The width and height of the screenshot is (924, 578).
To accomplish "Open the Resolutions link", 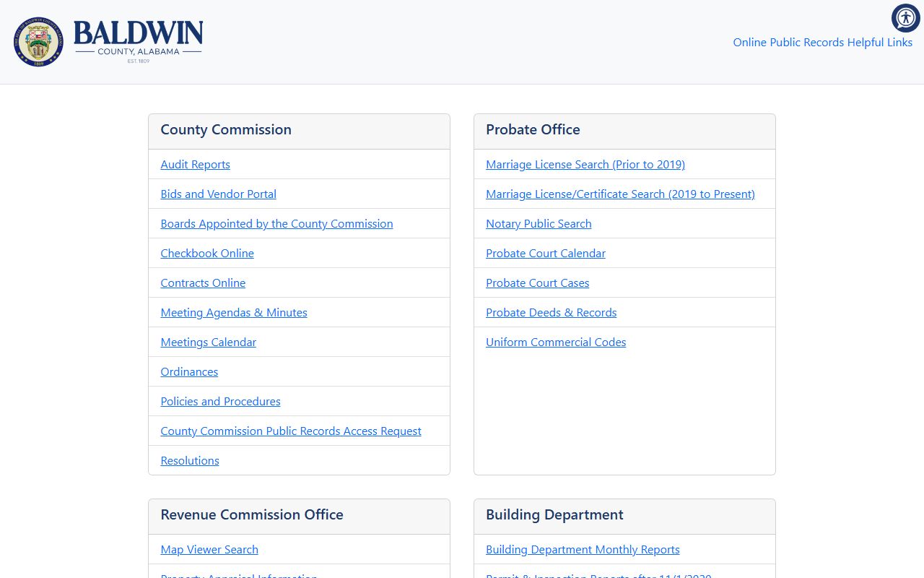I will [x=190, y=461].
